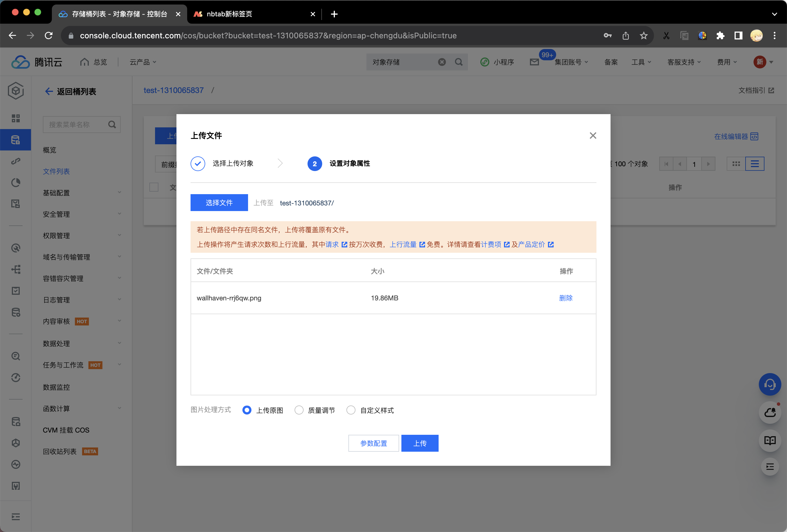Click the browser share icon

(x=625, y=36)
